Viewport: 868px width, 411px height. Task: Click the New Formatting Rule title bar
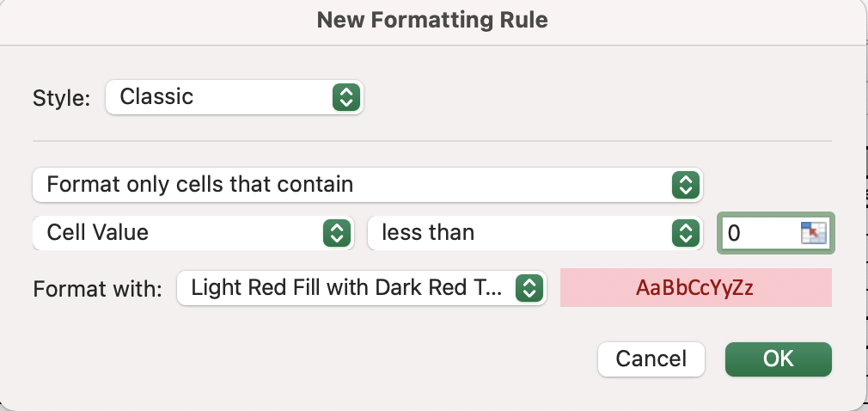(432, 20)
